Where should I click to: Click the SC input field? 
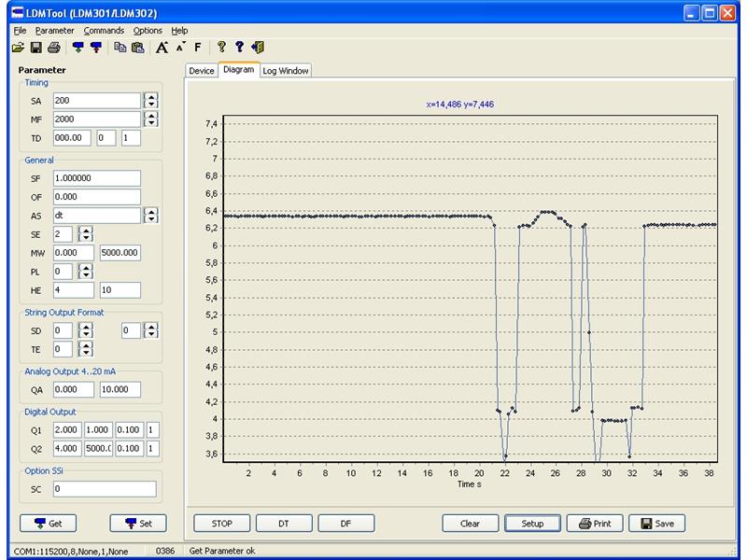coord(105,488)
